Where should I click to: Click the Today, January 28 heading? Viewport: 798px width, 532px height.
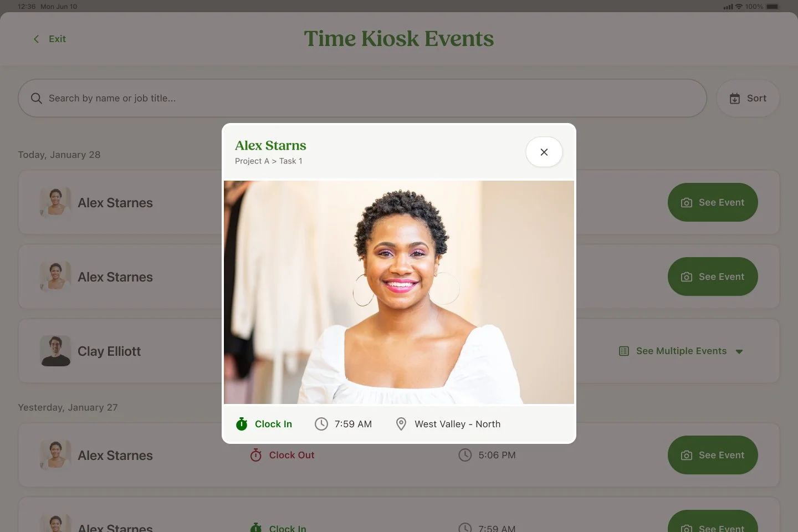click(x=59, y=155)
